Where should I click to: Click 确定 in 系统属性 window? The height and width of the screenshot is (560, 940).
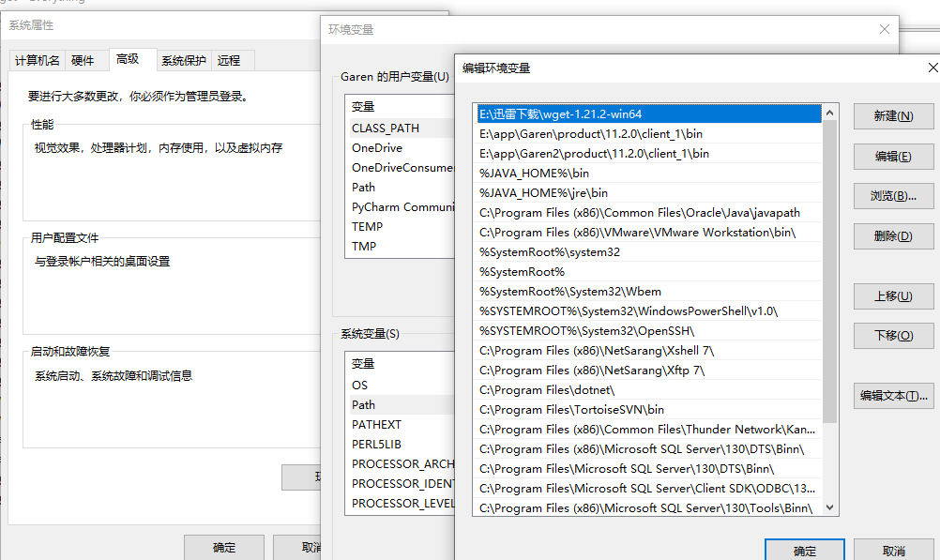click(x=223, y=548)
